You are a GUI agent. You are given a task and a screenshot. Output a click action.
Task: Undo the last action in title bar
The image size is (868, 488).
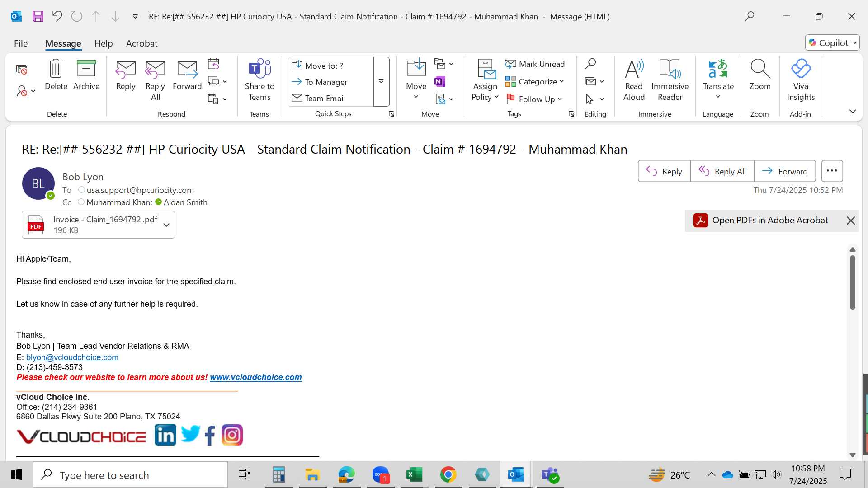click(57, 17)
